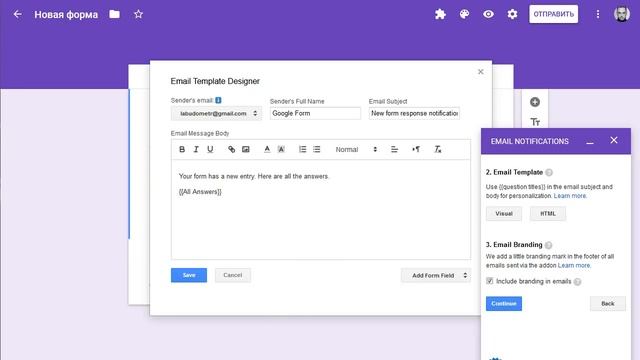Screen dimensions: 640x360
Task: Open form settings gear icon
Action: 512,14
